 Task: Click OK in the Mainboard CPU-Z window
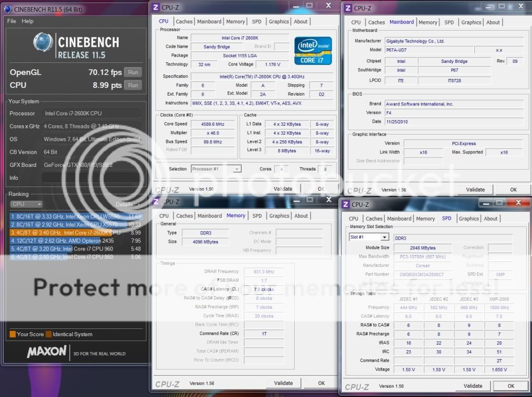(513, 190)
